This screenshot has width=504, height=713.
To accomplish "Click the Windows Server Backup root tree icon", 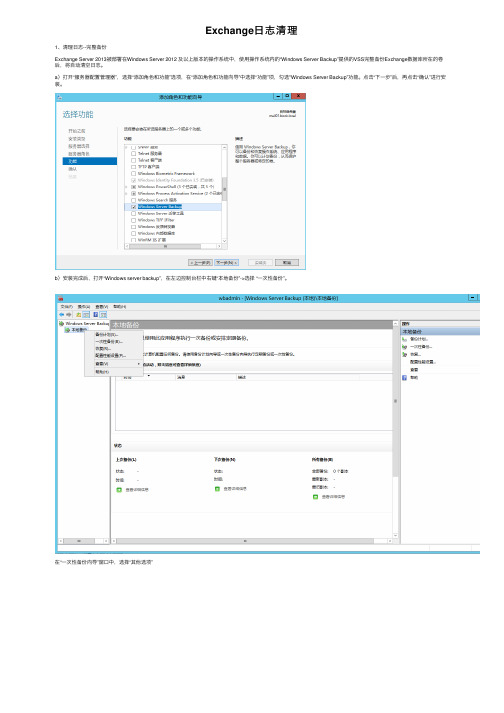I will coord(61,324).
